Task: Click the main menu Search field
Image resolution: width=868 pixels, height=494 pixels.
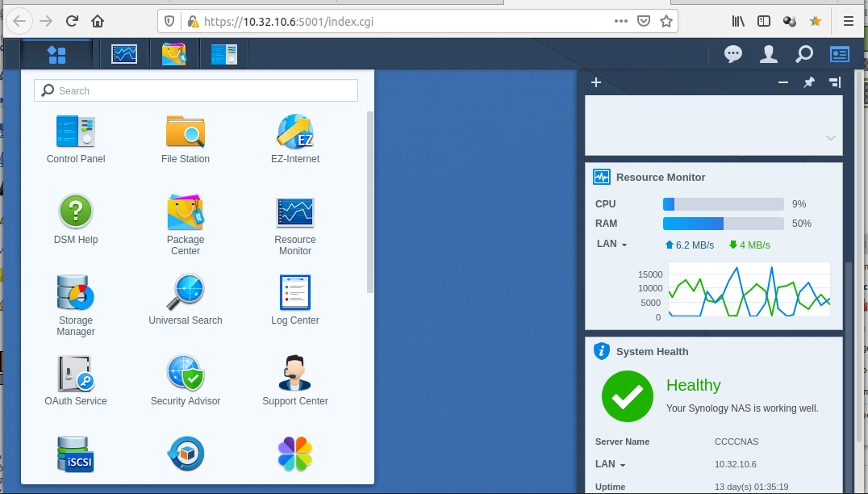Action: tap(196, 91)
